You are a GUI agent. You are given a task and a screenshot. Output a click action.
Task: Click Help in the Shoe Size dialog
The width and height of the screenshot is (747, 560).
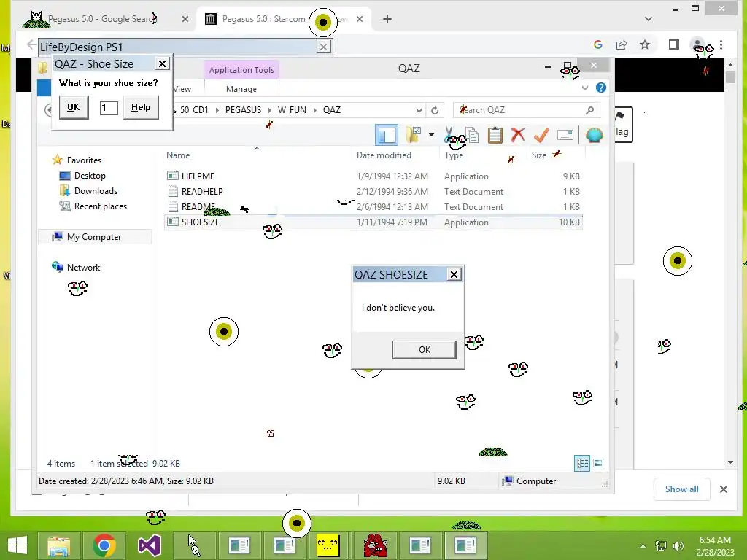pyautogui.click(x=141, y=107)
